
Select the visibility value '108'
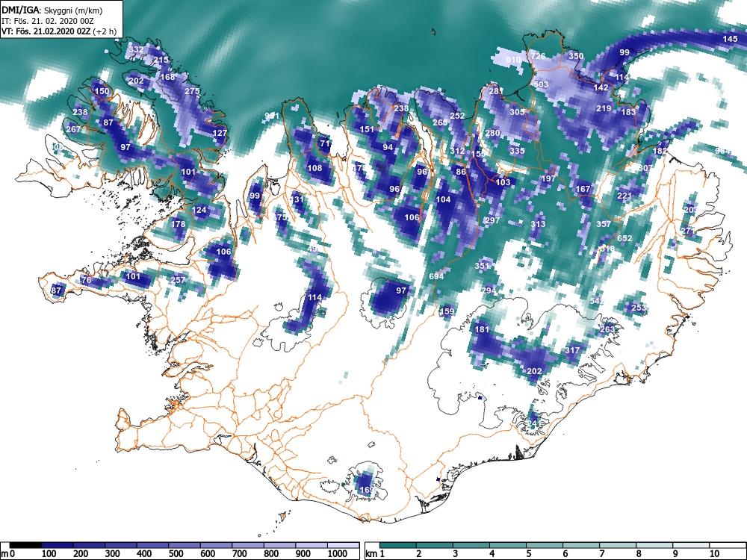click(314, 168)
